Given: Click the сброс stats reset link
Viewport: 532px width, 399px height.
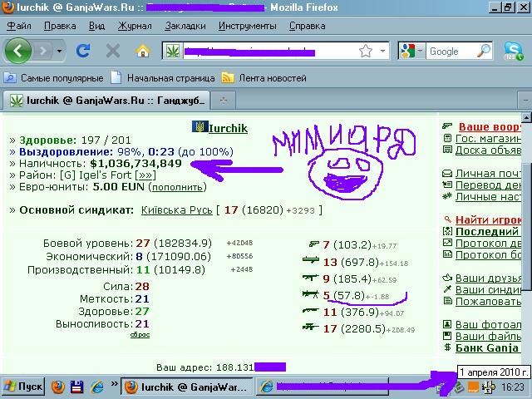Looking at the screenshot, I should click(140, 335).
